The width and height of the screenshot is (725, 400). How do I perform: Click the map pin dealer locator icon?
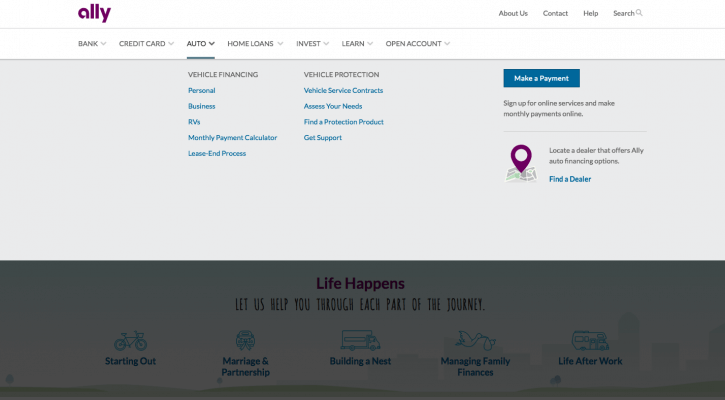(x=520, y=163)
